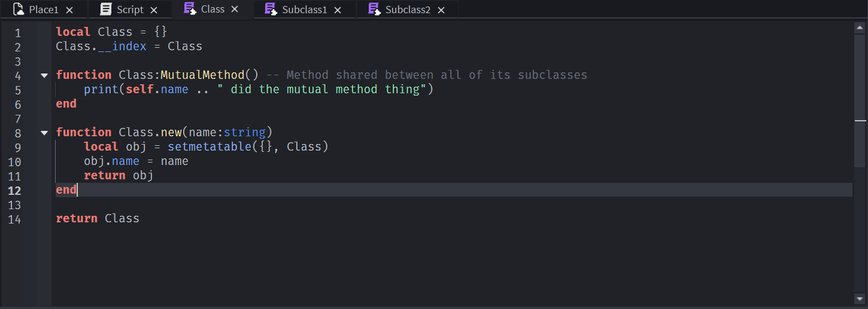Select the Class tab
The height and width of the screenshot is (309, 868).
[213, 9]
